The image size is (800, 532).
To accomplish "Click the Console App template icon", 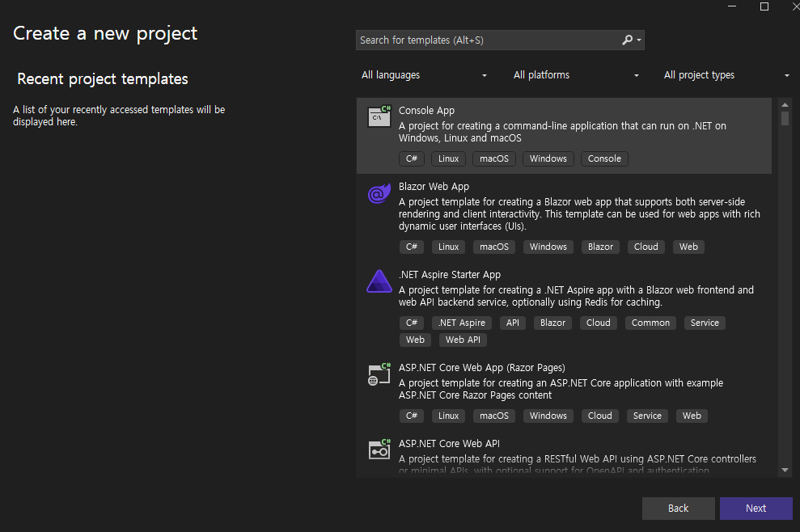I will point(379,116).
